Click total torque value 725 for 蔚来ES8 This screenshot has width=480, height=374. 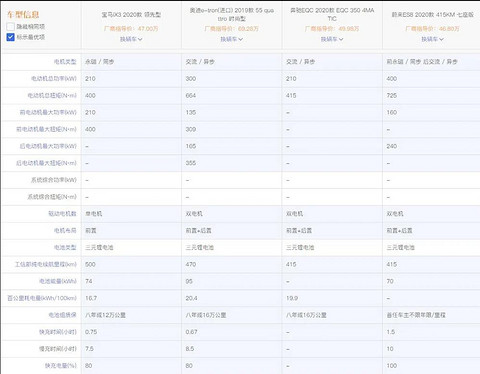[x=392, y=96]
